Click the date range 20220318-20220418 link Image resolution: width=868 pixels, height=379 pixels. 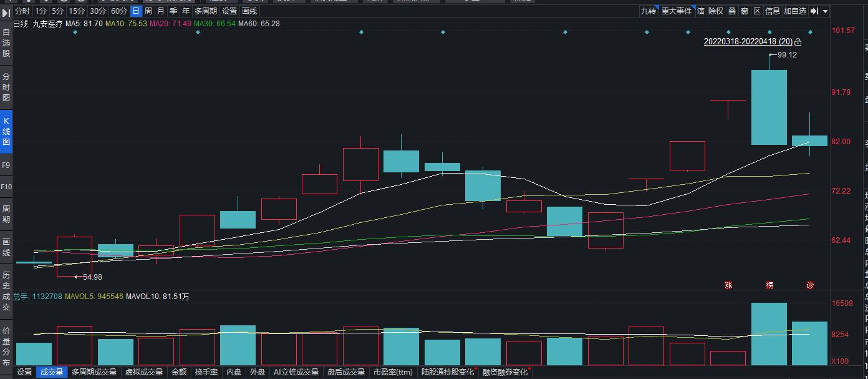[748, 42]
